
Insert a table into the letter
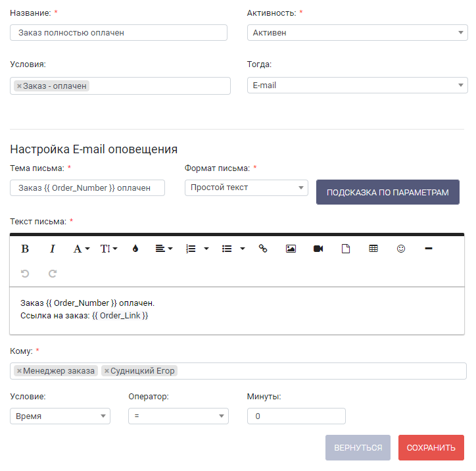[x=373, y=249]
